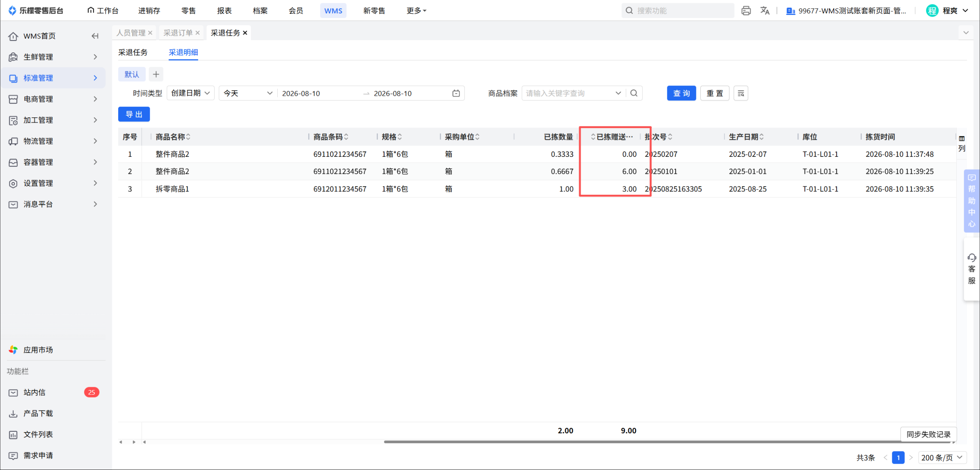Open the calendar date picker icon

(x=456, y=93)
